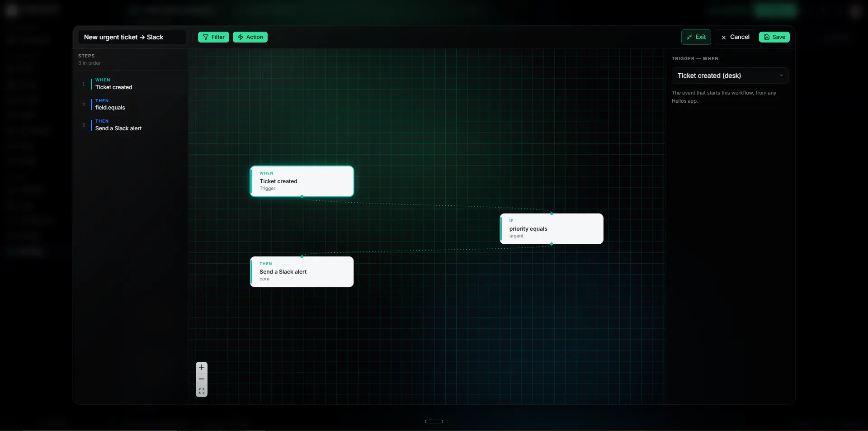The width and height of the screenshot is (868, 431).
Task: Click the 'STEPS' heading text
Action: tap(86, 56)
